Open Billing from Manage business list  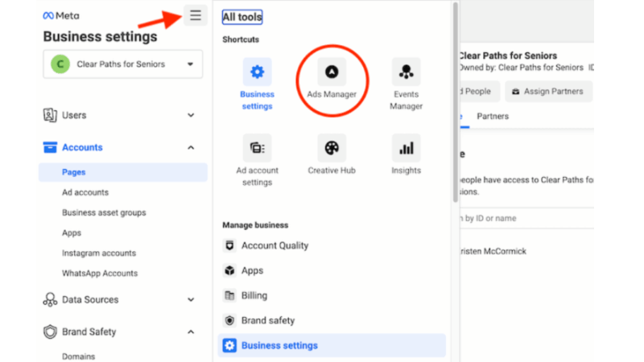coord(254,295)
